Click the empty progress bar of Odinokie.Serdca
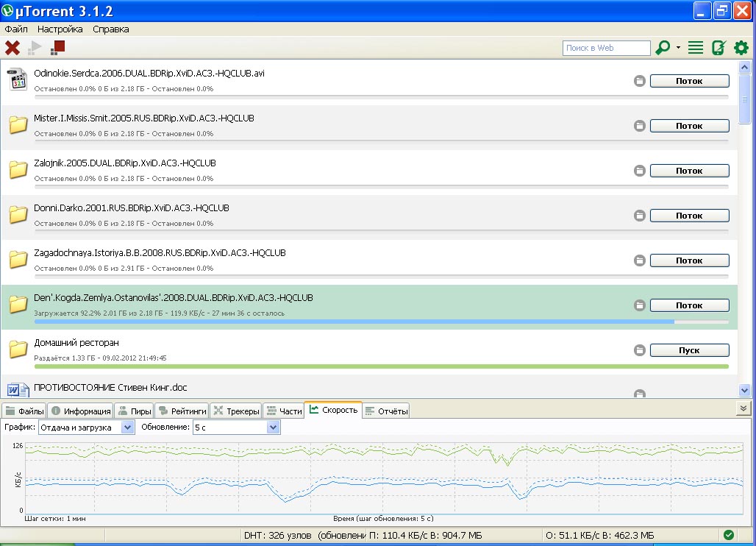The width and height of the screenshot is (756, 546). pyautogui.click(x=382, y=97)
